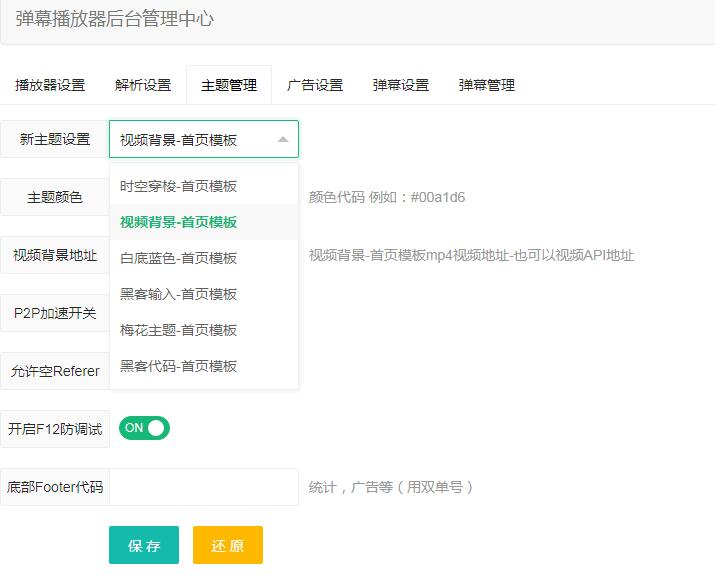Click the 新主题设置 label
The height and width of the screenshot is (581, 715).
[x=55, y=139]
